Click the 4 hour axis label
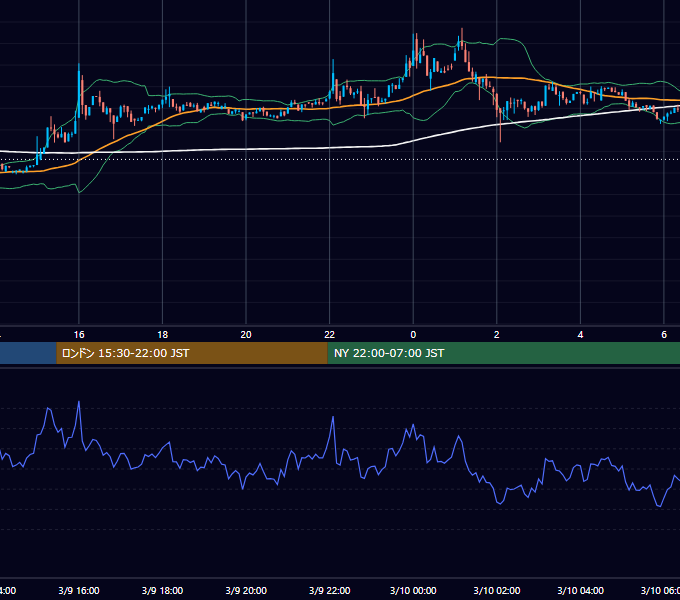Image resolution: width=680 pixels, height=600 pixels. (x=580, y=335)
